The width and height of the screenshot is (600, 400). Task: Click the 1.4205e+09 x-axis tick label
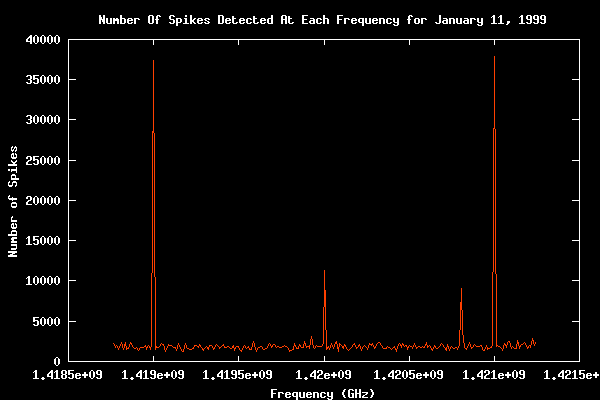click(408, 375)
